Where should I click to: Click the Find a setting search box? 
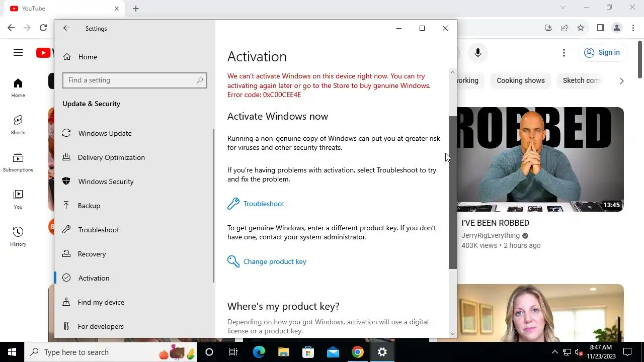tap(135, 80)
